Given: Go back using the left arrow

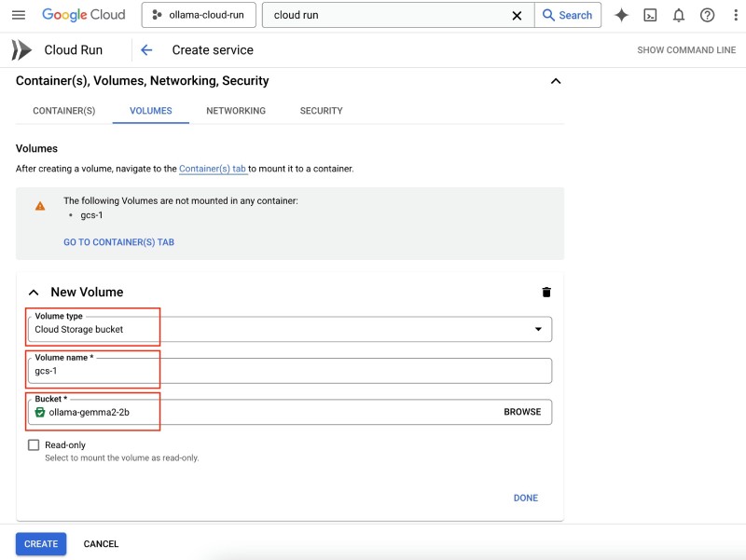Looking at the screenshot, I should click(146, 50).
